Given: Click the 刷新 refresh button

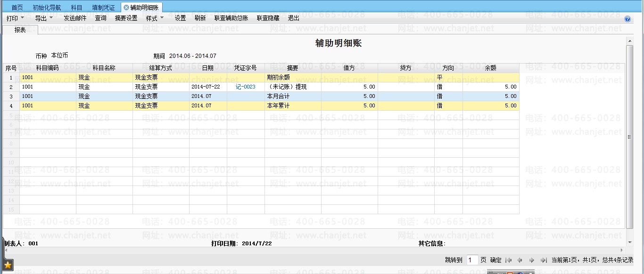Looking at the screenshot, I should [x=200, y=18].
